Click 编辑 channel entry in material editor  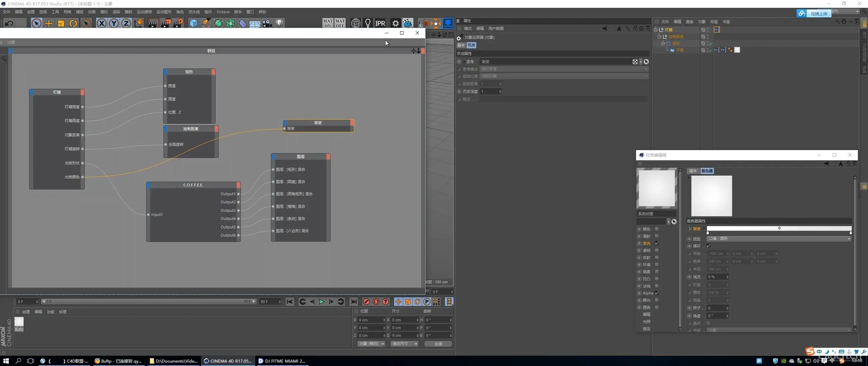[647, 314]
